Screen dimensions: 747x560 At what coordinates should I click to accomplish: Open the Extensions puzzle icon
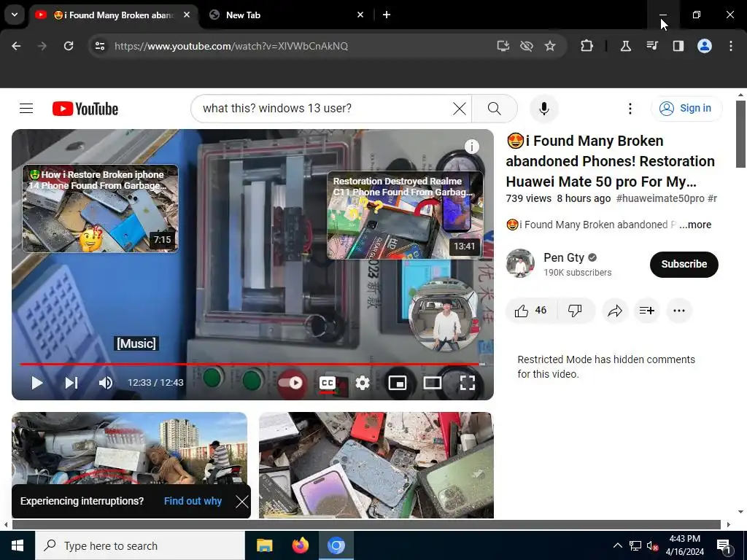(587, 46)
